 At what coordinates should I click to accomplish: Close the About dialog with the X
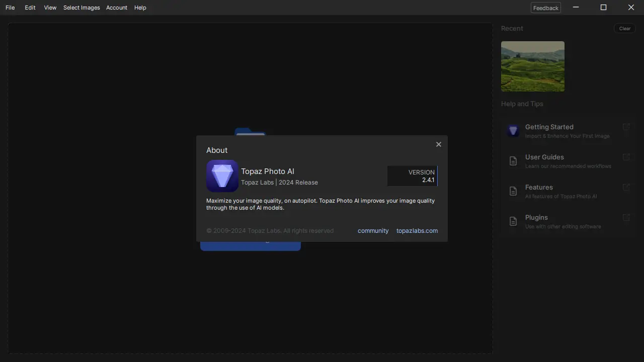pyautogui.click(x=439, y=144)
